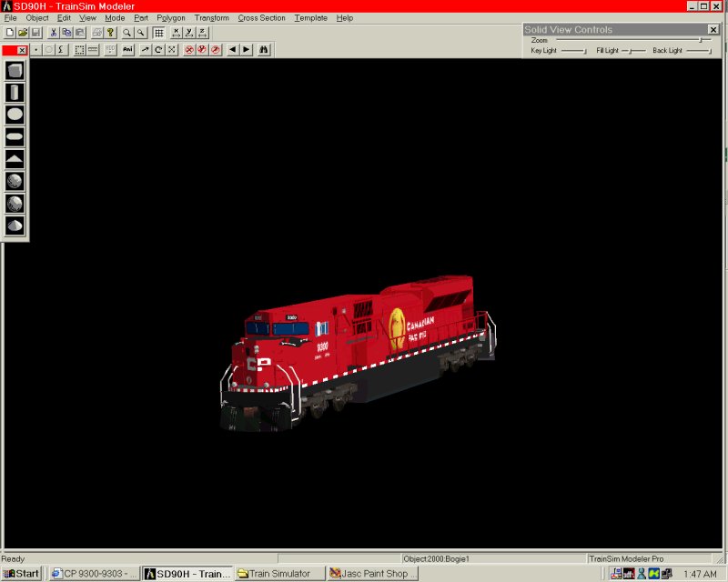The height and width of the screenshot is (582, 728).
Task: Open the Part menu
Action: tap(141, 17)
